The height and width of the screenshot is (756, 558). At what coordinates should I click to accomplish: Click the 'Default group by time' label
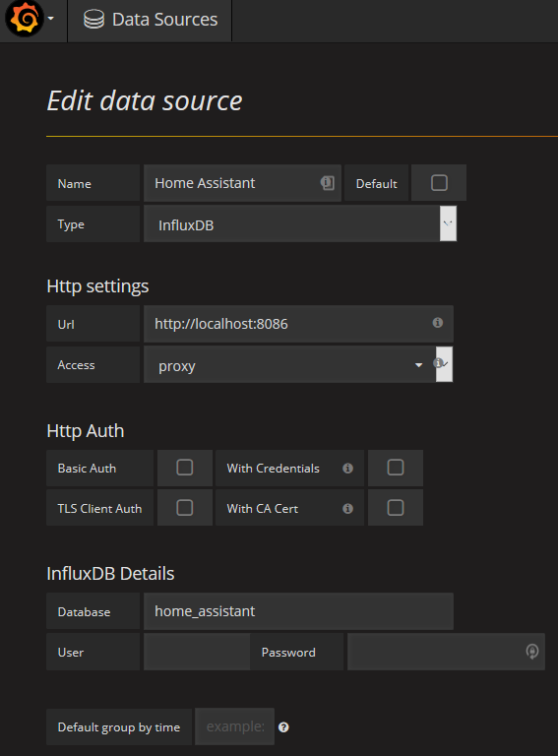click(x=118, y=727)
